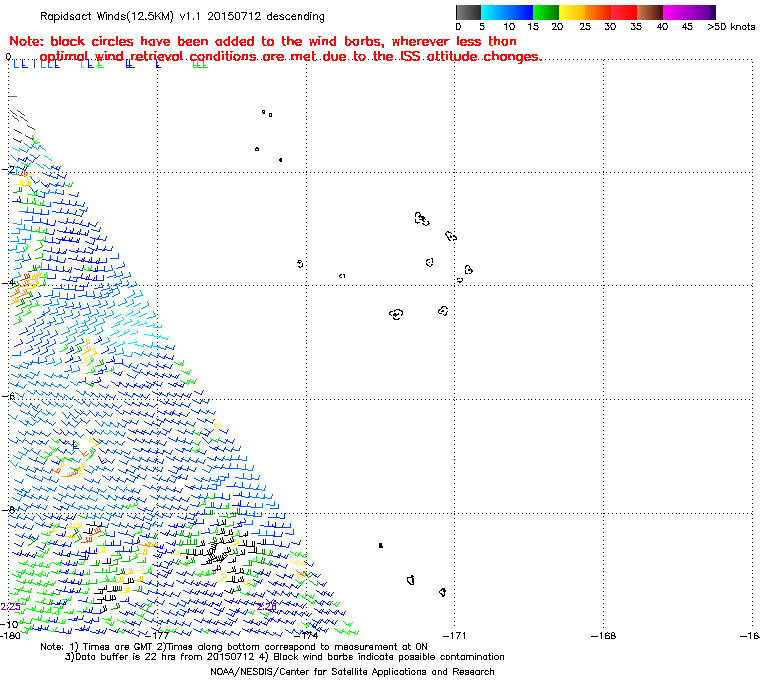Click the orange 25-30 knots color segment

pos(598,12)
